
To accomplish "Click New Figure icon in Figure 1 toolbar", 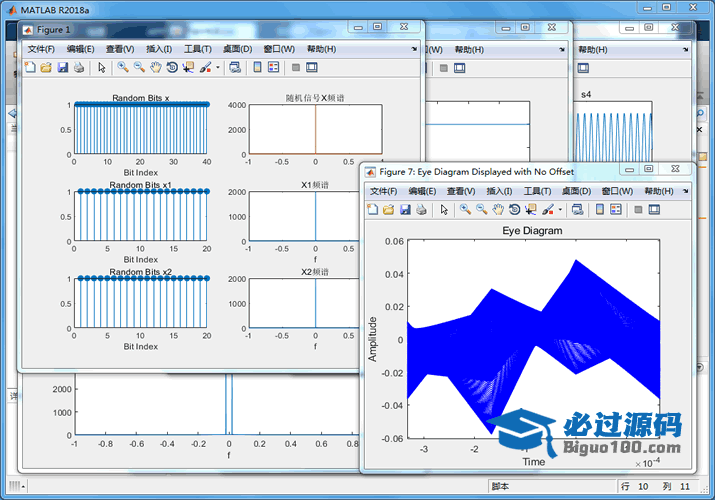I will [29, 68].
